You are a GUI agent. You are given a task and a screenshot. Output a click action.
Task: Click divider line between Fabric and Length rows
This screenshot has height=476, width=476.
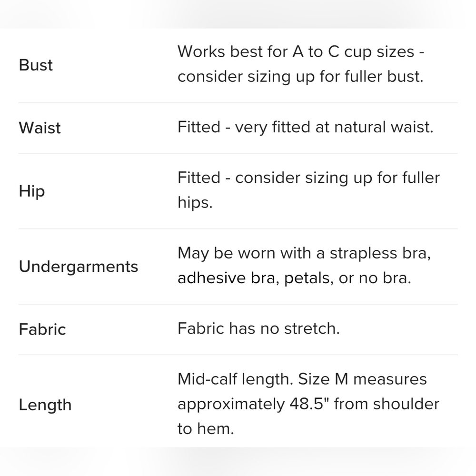[238, 355]
